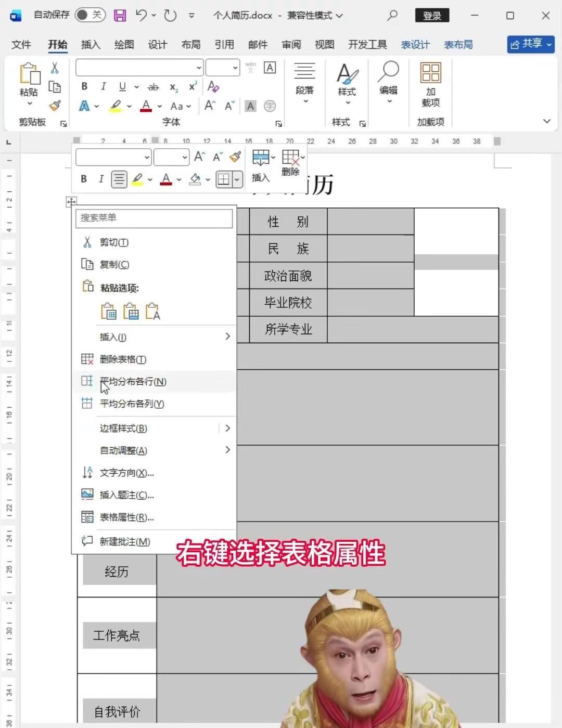Screen dimensions: 562x728
Task: Click the Save icon in title bar
Action: coord(120,16)
